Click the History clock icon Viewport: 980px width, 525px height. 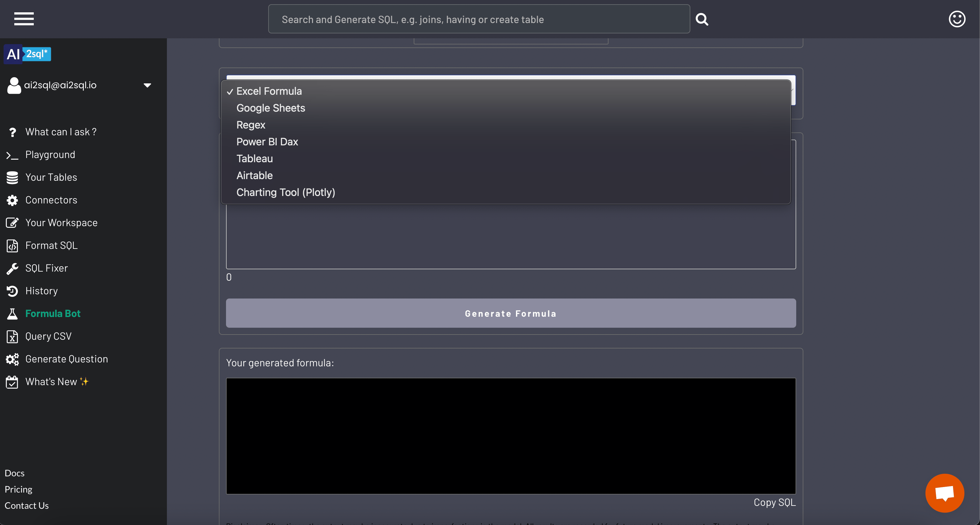point(12,291)
